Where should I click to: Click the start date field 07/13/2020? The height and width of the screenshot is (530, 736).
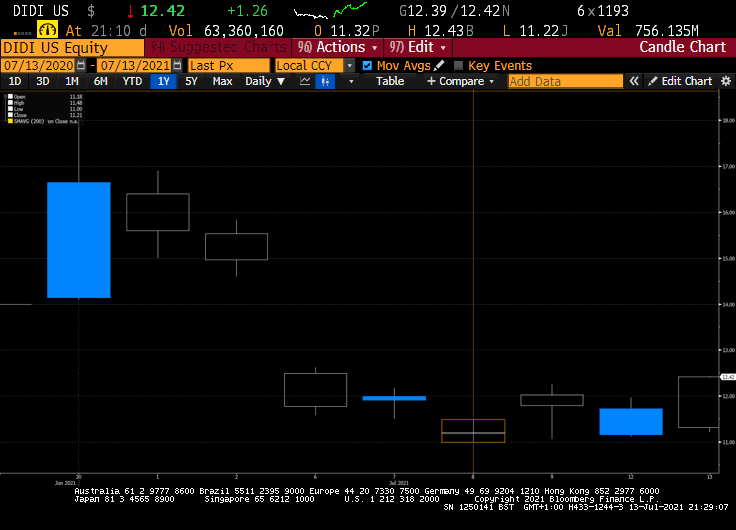(38, 65)
